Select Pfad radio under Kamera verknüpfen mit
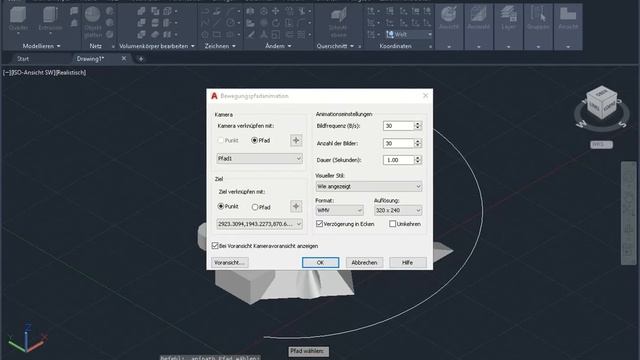Viewport: 640px width, 360px height. pos(261,140)
